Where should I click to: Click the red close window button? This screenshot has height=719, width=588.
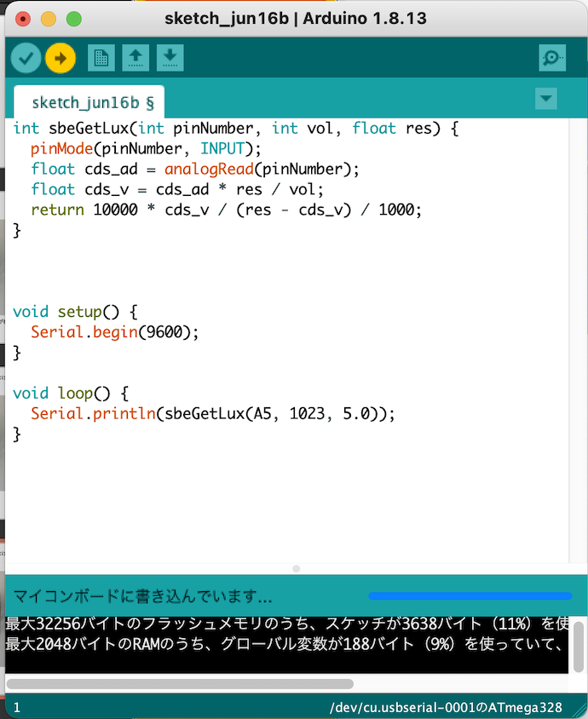click(x=23, y=19)
